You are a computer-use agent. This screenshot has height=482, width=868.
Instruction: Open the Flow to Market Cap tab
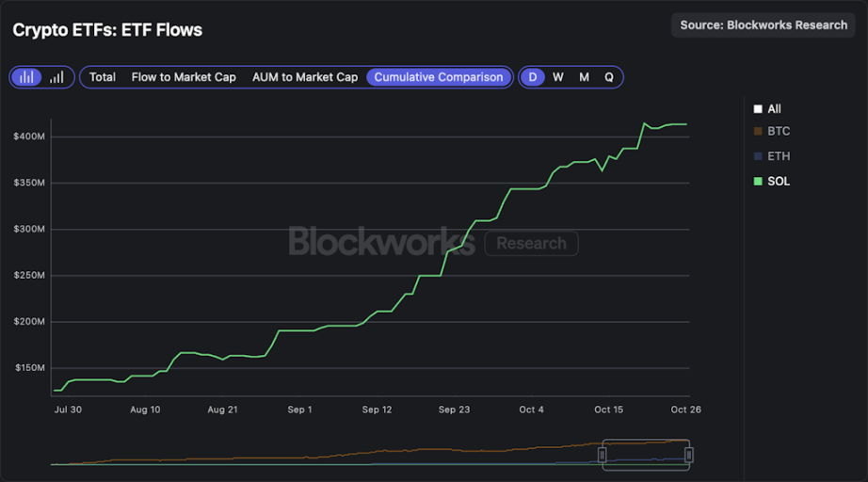point(184,77)
